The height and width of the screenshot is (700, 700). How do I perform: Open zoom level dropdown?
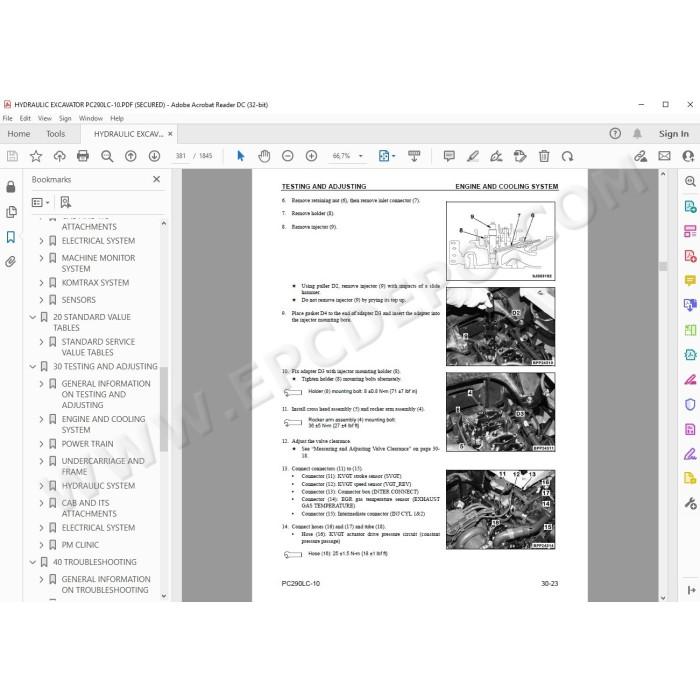(x=361, y=156)
